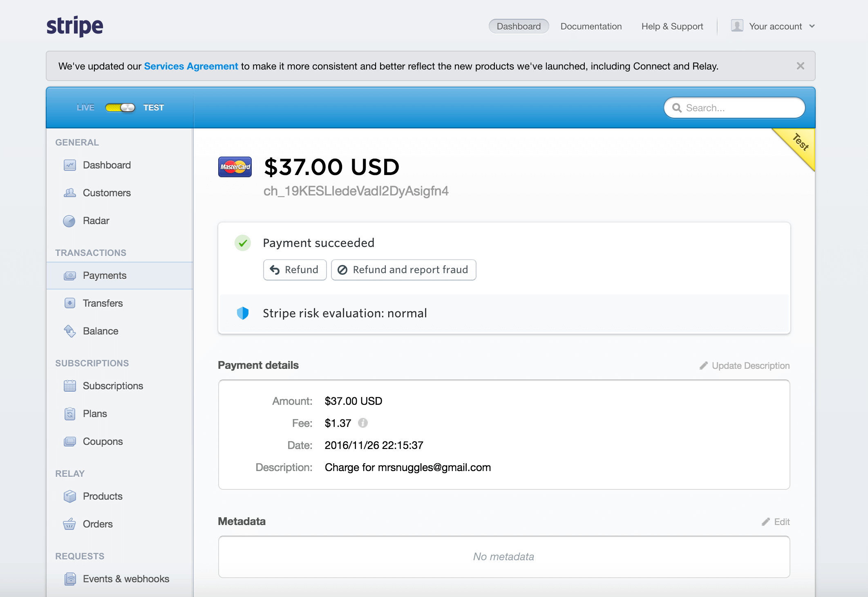Click the Refund button

295,270
